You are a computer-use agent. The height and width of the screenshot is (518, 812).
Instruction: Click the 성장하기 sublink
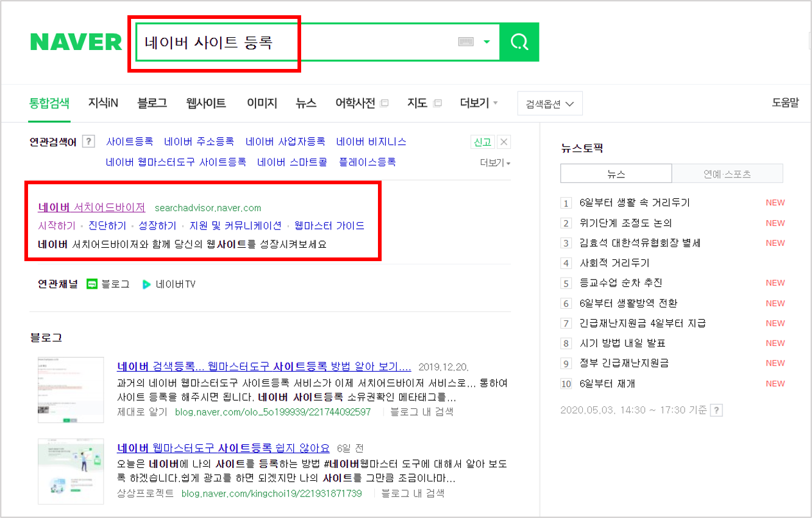point(157,226)
